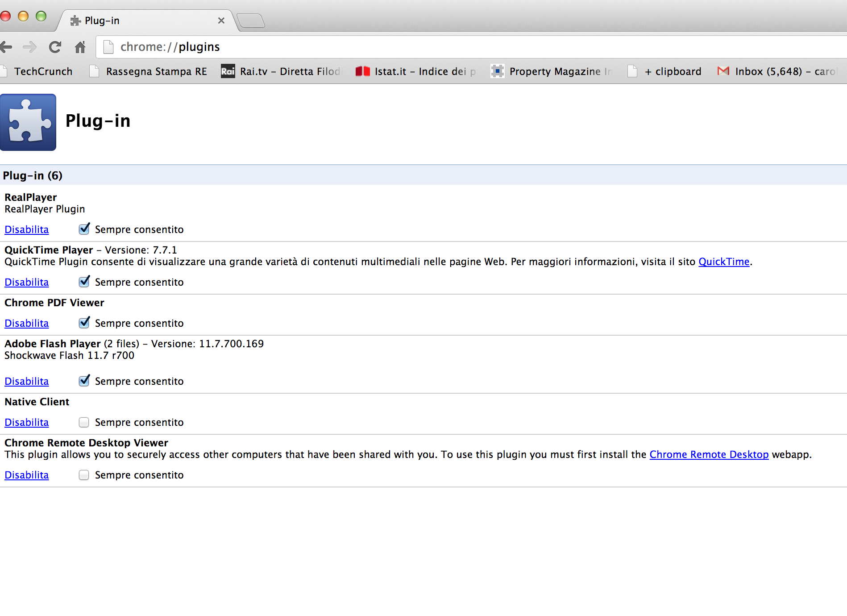Image resolution: width=847 pixels, height=616 pixels.
Task: Click the Native Client plugin name
Action: (x=37, y=402)
